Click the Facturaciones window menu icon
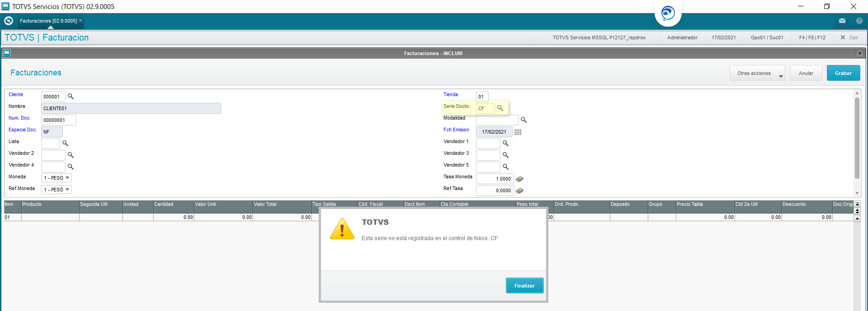868x311 pixels. [7, 53]
